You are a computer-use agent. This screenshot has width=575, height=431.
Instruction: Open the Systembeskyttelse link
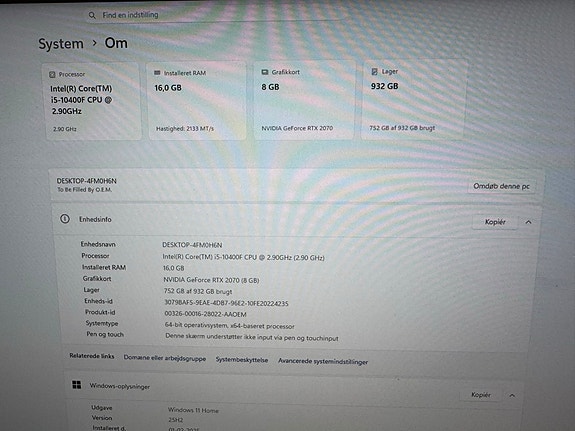point(242,360)
